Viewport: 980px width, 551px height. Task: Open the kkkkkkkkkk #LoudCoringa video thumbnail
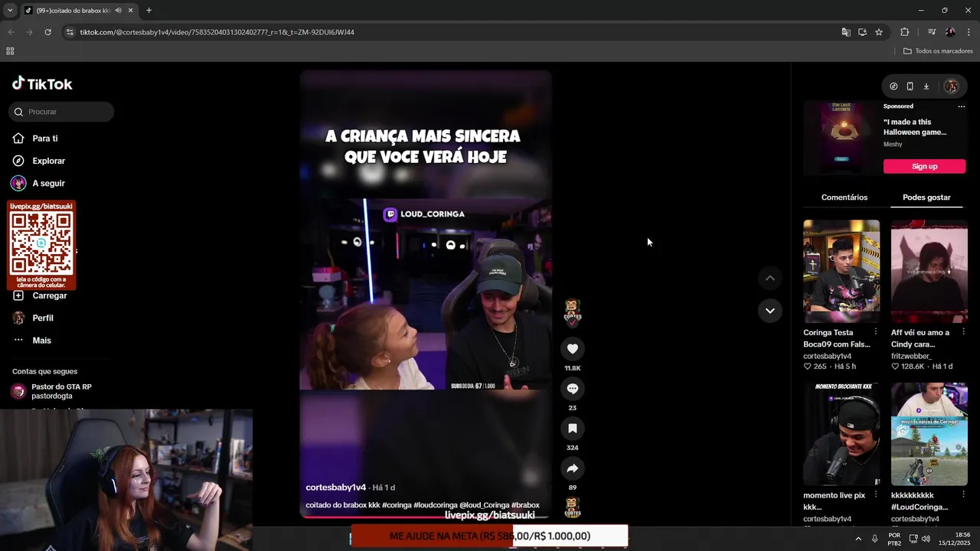(x=929, y=434)
